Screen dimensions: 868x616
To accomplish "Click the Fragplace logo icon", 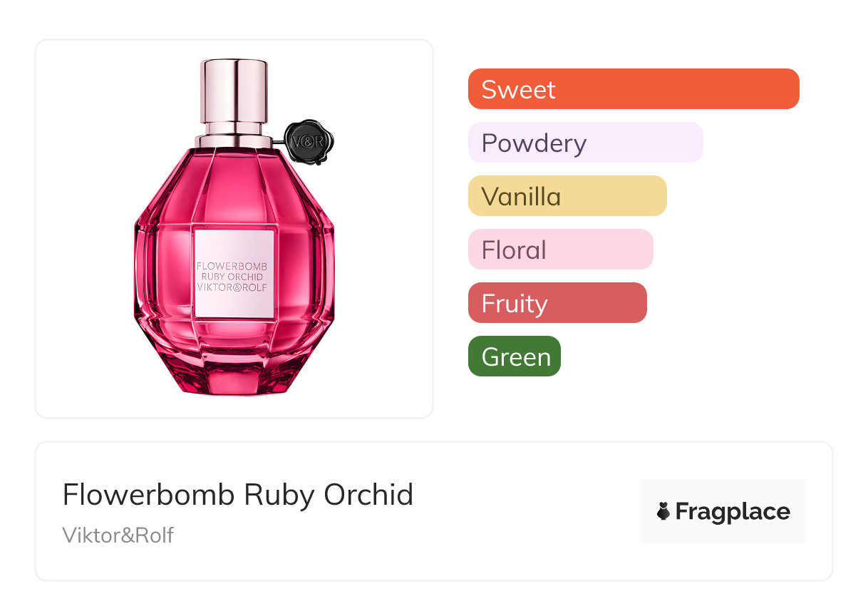I will click(663, 511).
